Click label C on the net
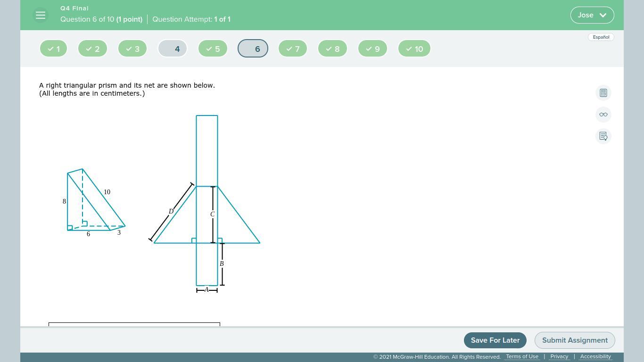Image resolution: width=644 pixels, height=362 pixels. (x=213, y=214)
